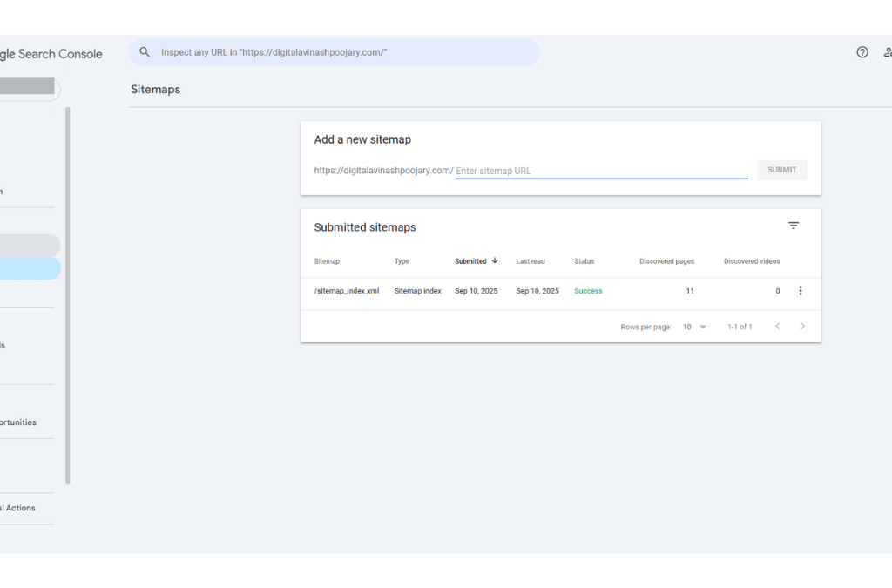Screen dimensions: 892x588
Task: Open the filter icon in Submitted sitemaps
Action: point(793,226)
